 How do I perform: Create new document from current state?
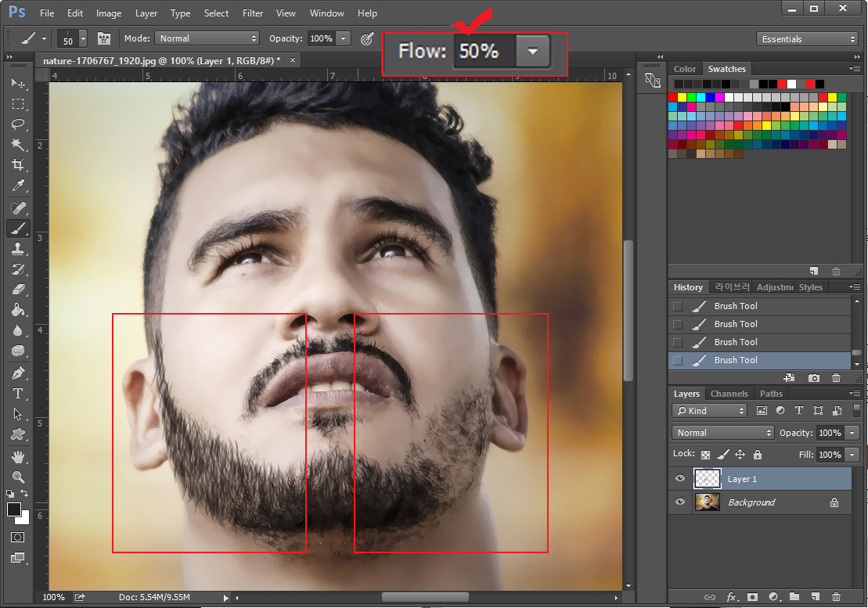pyautogui.click(x=790, y=378)
